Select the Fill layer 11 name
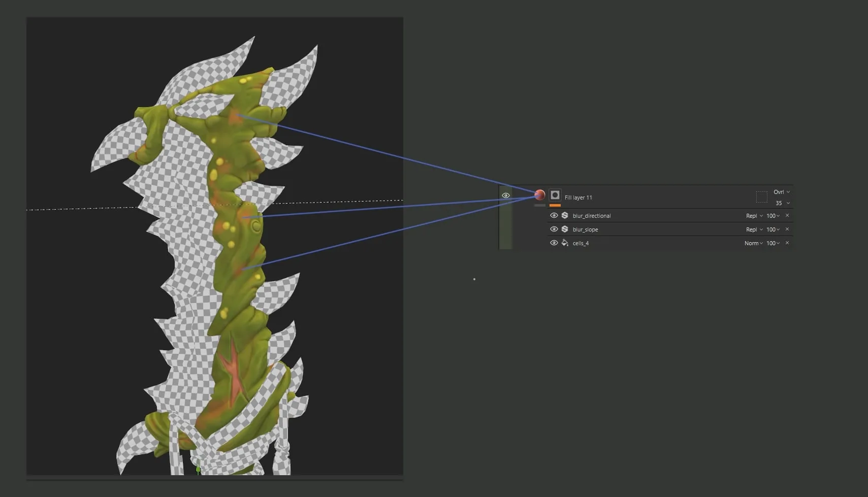The height and width of the screenshot is (497, 868). point(578,197)
